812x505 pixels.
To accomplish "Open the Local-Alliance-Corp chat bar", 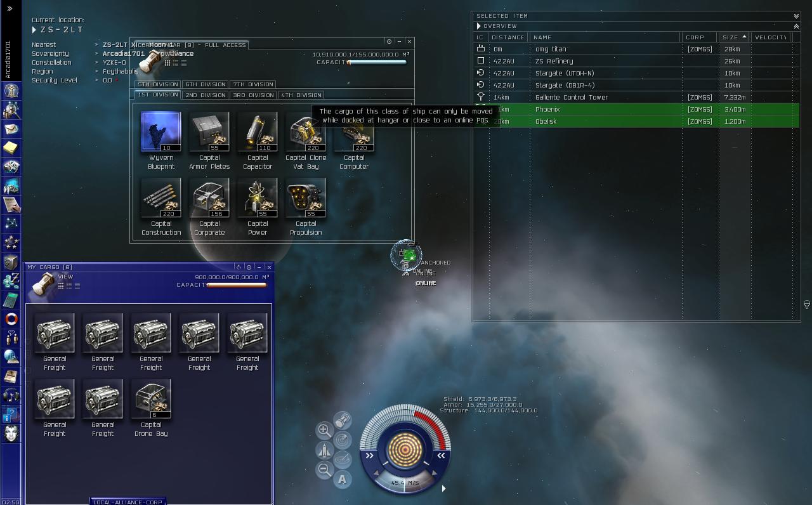I will coord(128,502).
